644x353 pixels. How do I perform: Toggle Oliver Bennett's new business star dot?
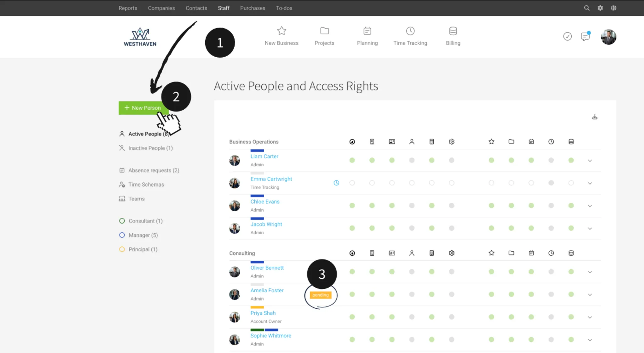coord(491,272)
